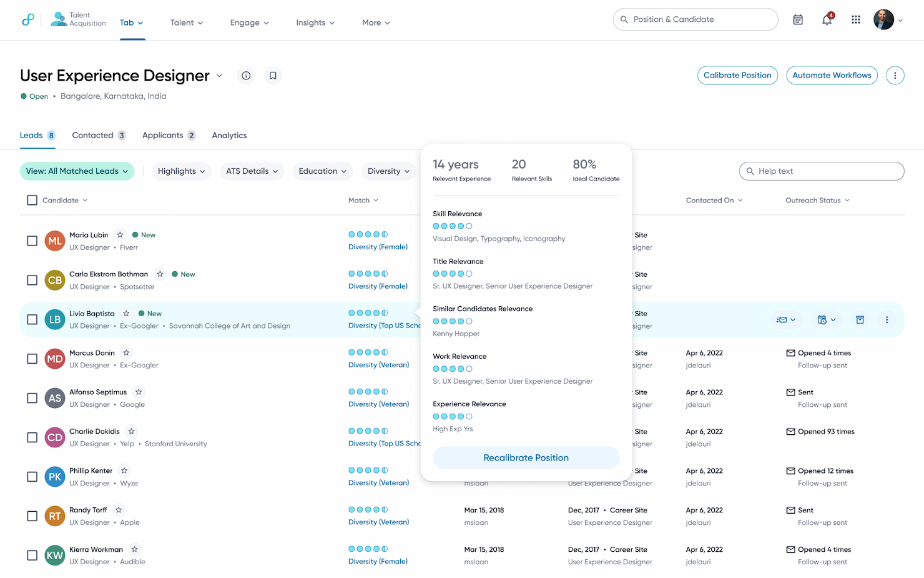Image resolution: width=924 pixels, height=578 pixels.
Task: Open the apps grid launcher icon
Action: (x=856, y=19)
